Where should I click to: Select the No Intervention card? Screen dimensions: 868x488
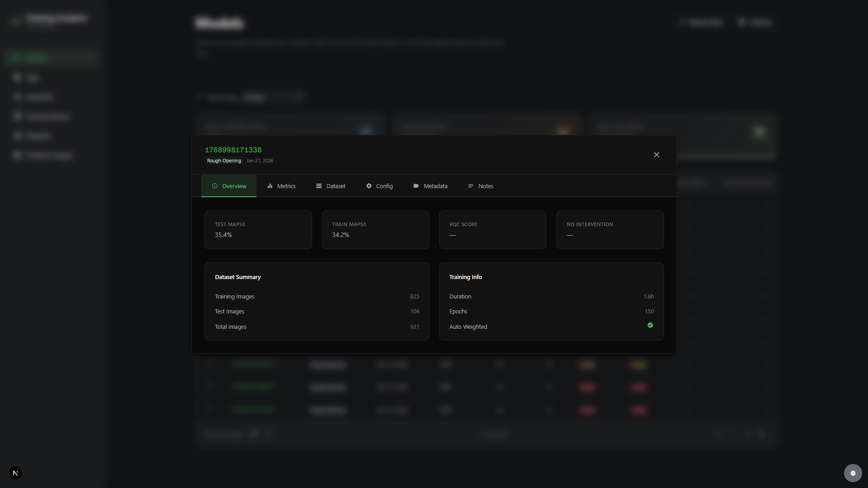610,230
